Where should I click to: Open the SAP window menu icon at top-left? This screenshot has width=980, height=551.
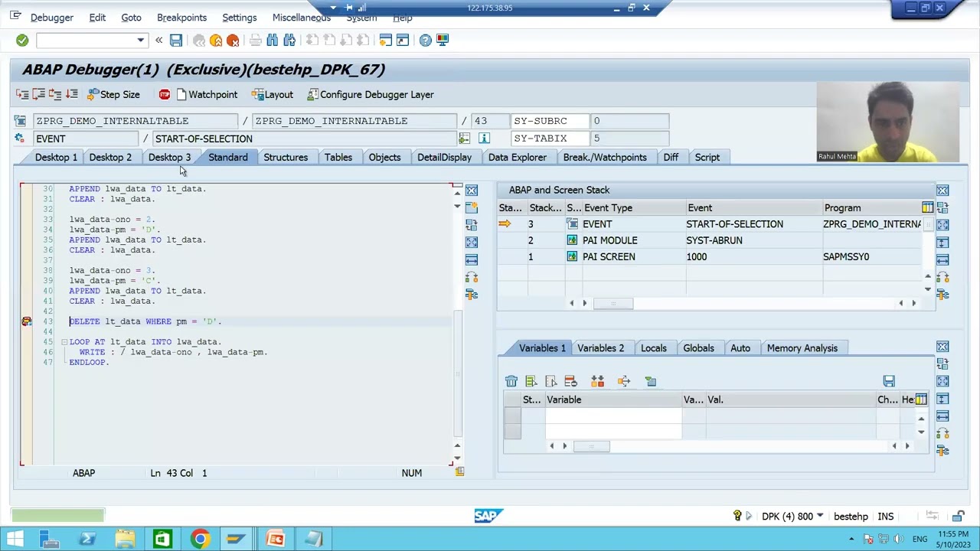click(x=15, y=16)
